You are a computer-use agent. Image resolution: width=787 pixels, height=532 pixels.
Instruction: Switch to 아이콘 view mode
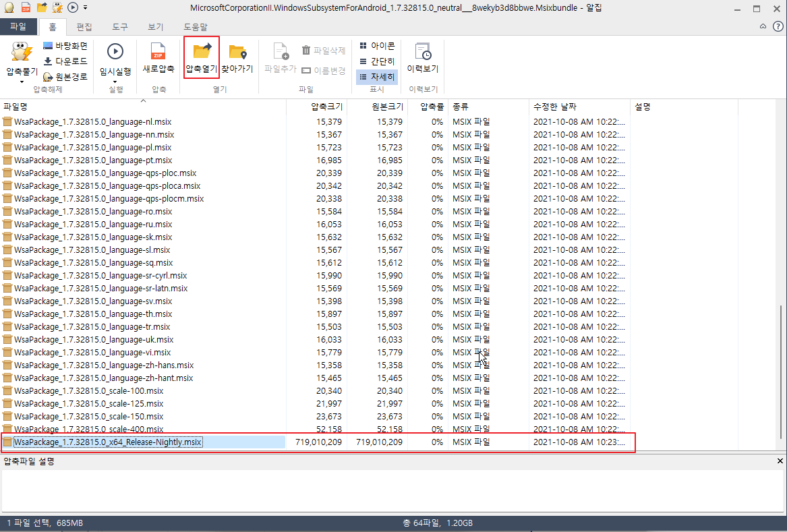pyautogui.click(x=377, y=46)
